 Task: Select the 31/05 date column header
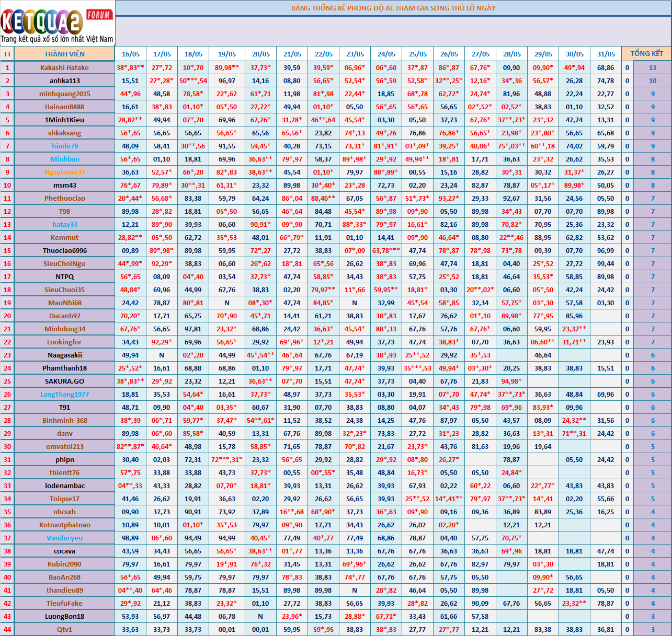[606, 54]
